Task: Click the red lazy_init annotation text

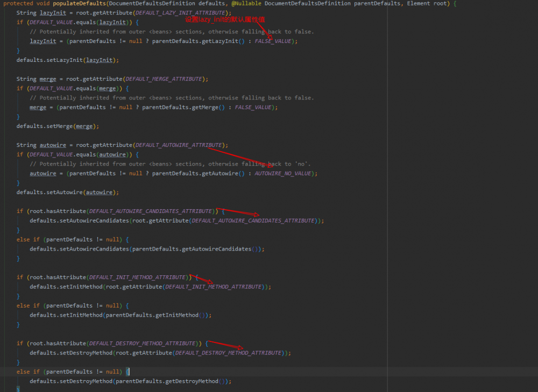Action: 225,19
